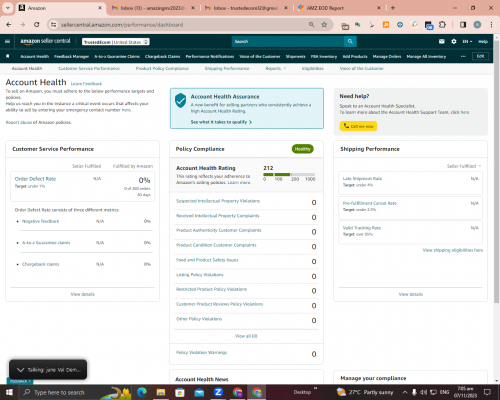This screenshot has height=400, width=500.
Task: Open a new browser tab with plus
Action: click(393, 8)
